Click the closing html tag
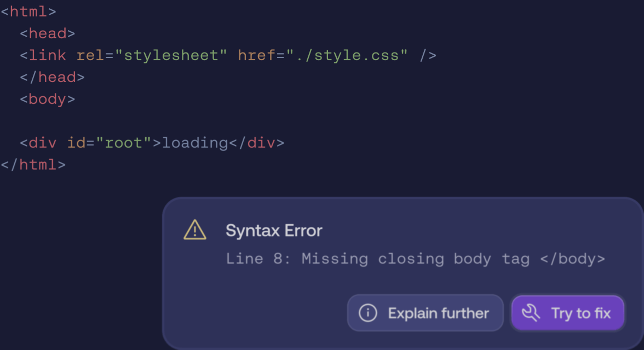 coord(33,165)
